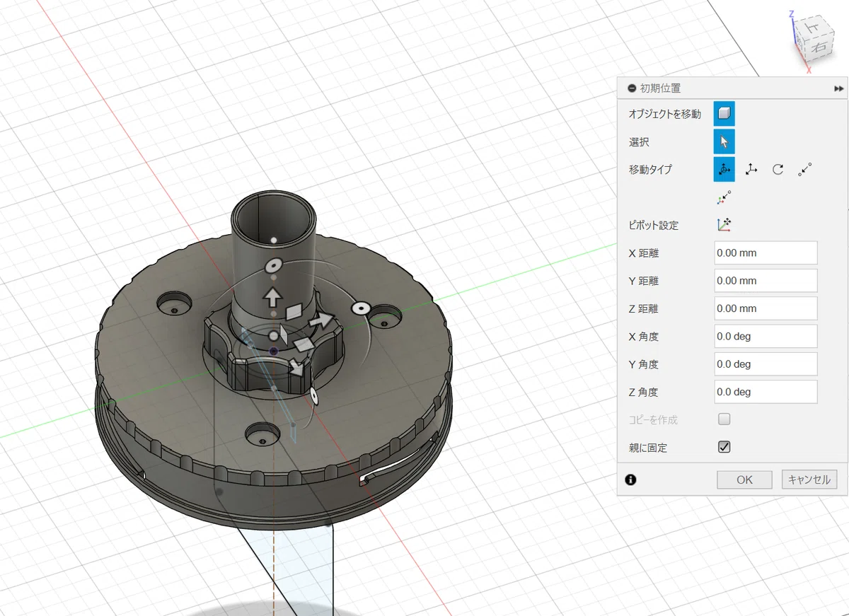Viewport: 849px width, 616px height.
Task: Collapse the 初期位置 dialog with minus icon
Action: pos(632,88)
